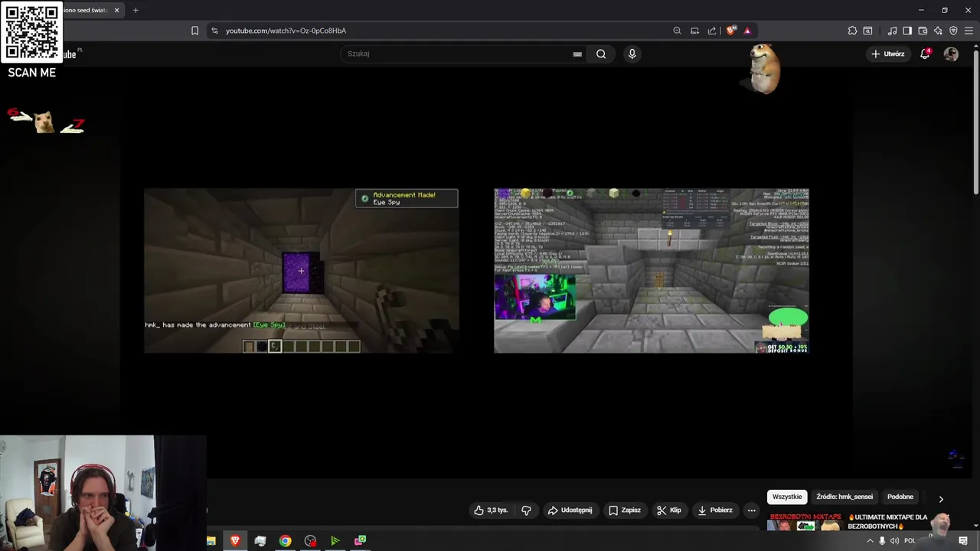Close the current YouTube browser tab
Viewport: 980px width, 551px height.
tap(116, 10)
